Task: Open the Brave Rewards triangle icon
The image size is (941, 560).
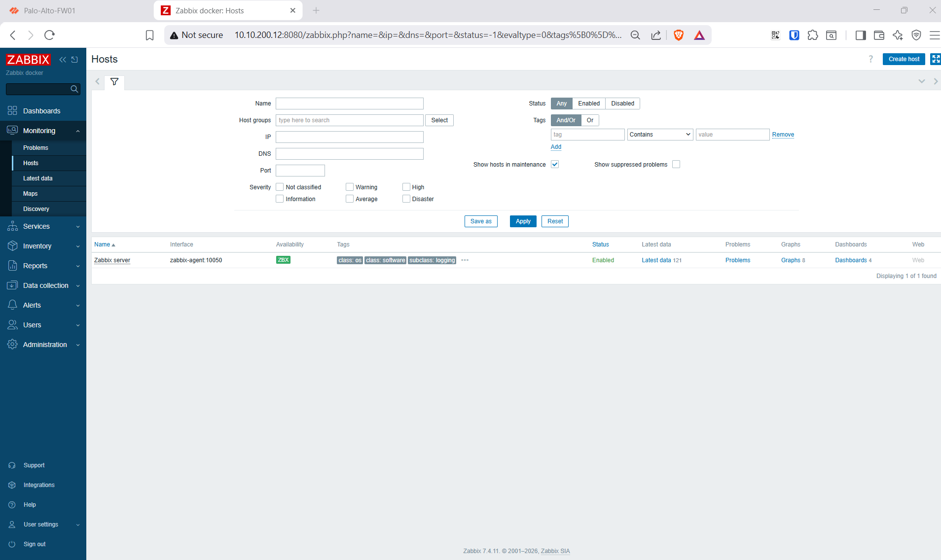Action: click(699, 35)
